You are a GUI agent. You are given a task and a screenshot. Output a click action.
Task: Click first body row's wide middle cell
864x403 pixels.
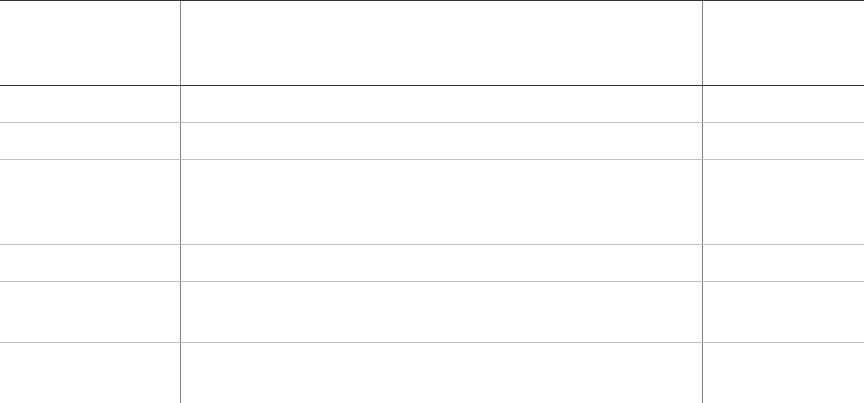pos(441,104)
